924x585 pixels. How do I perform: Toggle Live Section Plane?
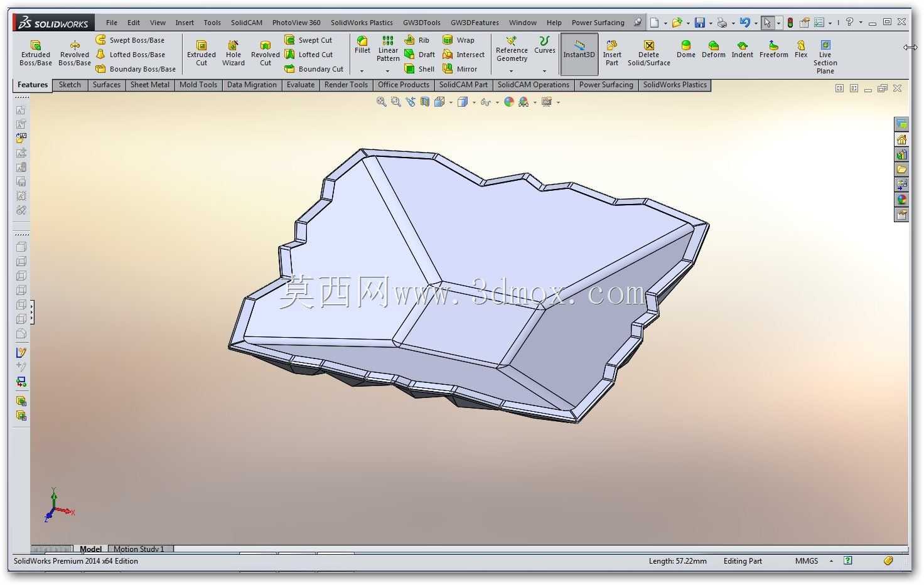[x=825, y=56]
